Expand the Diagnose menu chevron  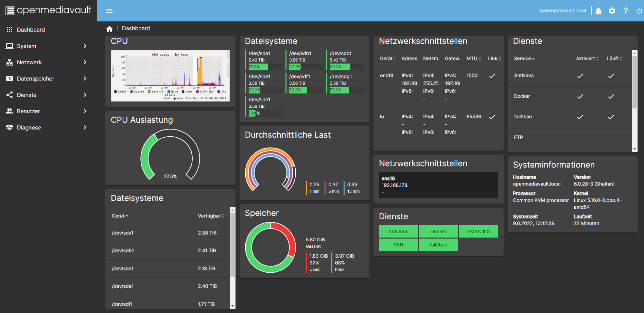85,127
